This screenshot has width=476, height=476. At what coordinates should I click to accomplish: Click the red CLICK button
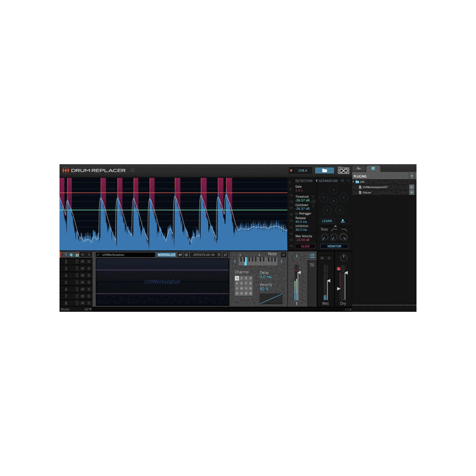tap(305, 246)
